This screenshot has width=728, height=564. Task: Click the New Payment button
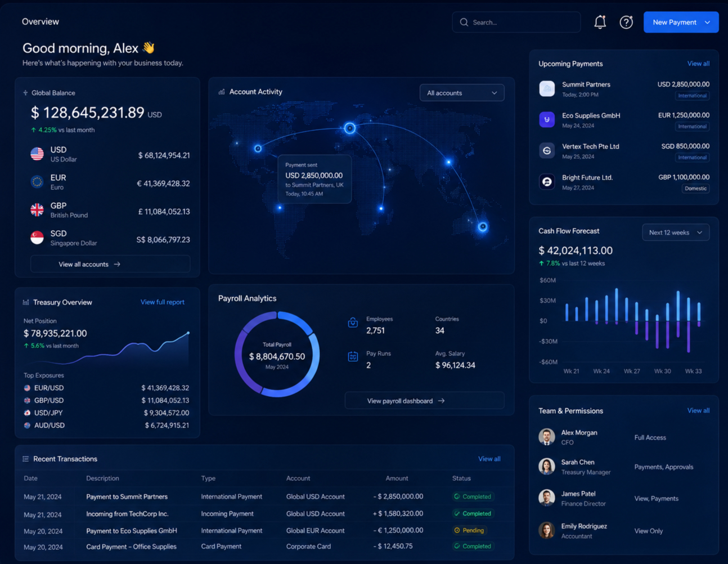point(681,22)
